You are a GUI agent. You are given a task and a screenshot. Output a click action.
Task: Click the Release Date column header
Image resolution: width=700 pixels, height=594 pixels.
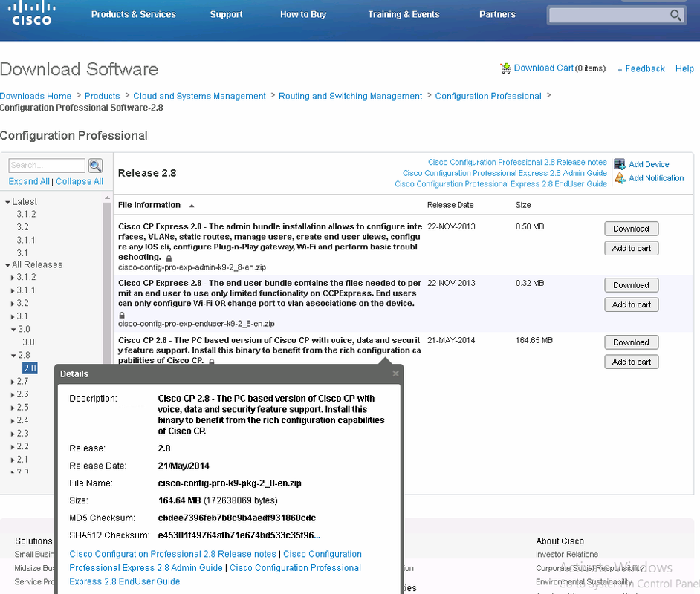(450, 205)
